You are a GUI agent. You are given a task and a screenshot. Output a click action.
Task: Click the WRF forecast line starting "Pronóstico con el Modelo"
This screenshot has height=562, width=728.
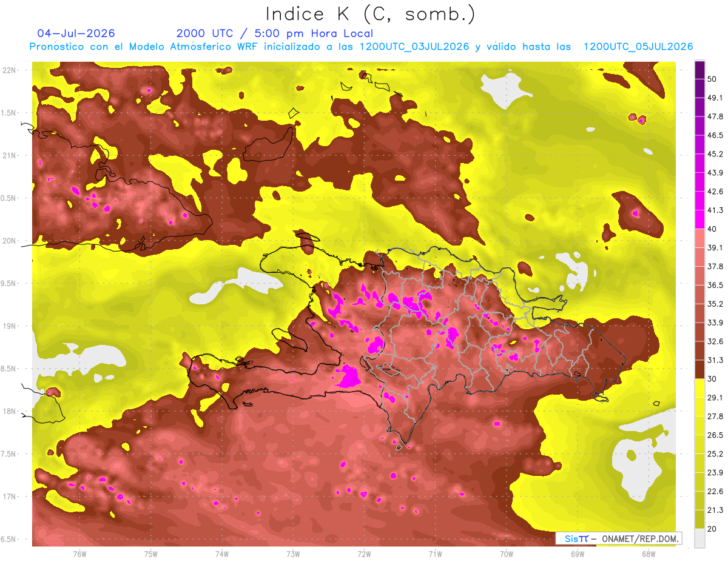click(x=362, y=47)
